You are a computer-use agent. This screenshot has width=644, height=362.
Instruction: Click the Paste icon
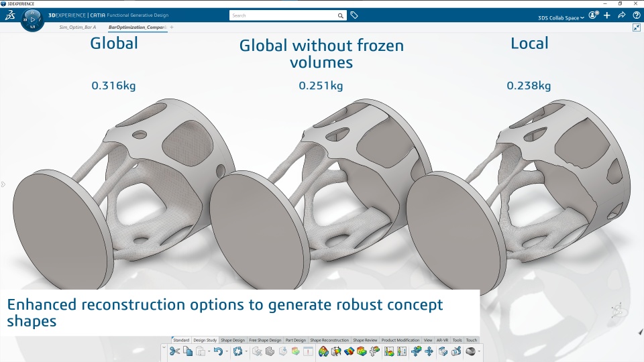[x=201, y=351]
